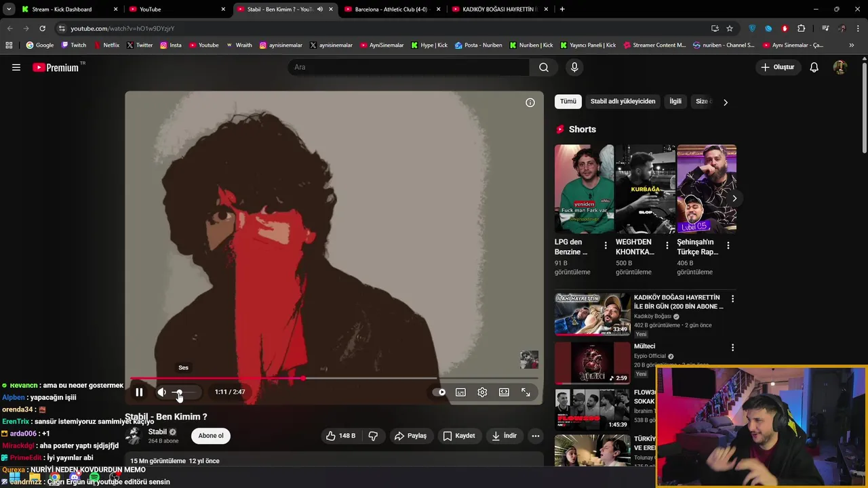Click the channel watermark in player corner
Screen dimensions: 868x488
tap(529, 359)
